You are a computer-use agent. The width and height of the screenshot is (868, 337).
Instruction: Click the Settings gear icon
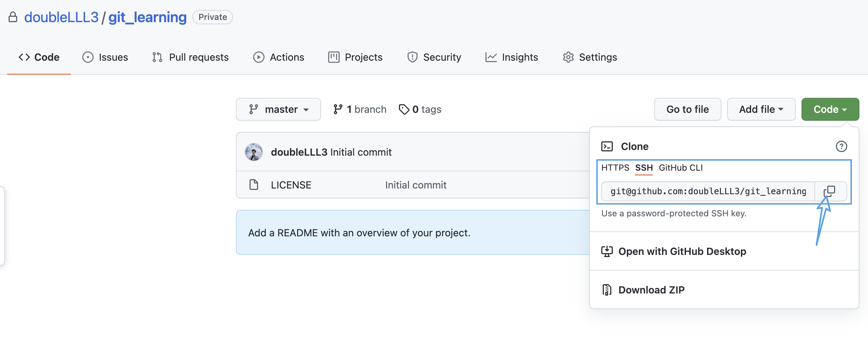click(x=568, y=57)
